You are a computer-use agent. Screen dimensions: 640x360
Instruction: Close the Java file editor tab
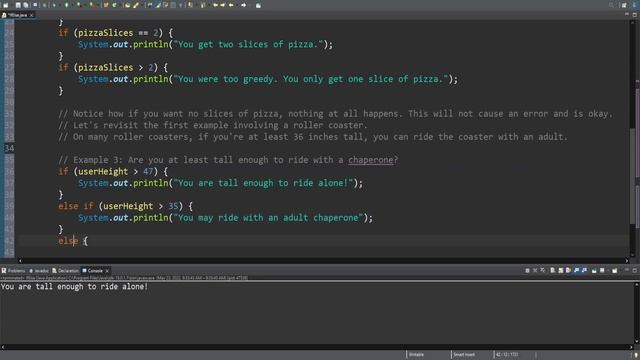[x=31, y=15]
